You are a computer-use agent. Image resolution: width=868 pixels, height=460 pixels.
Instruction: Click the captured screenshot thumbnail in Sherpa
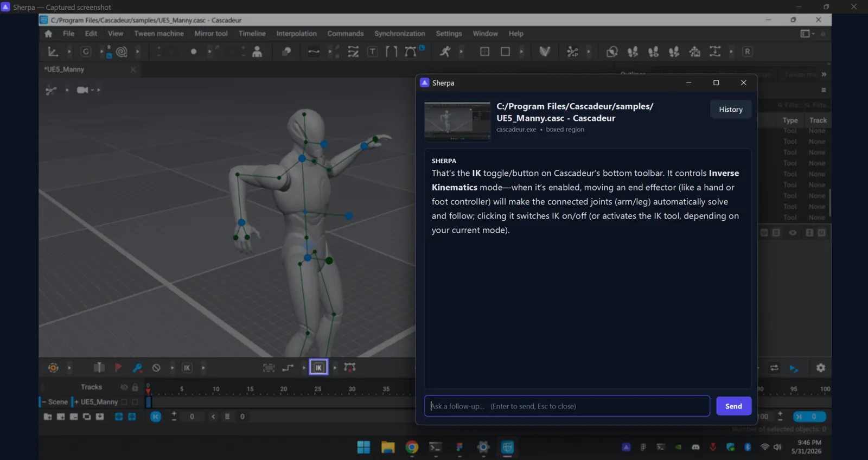click(457, 122)
